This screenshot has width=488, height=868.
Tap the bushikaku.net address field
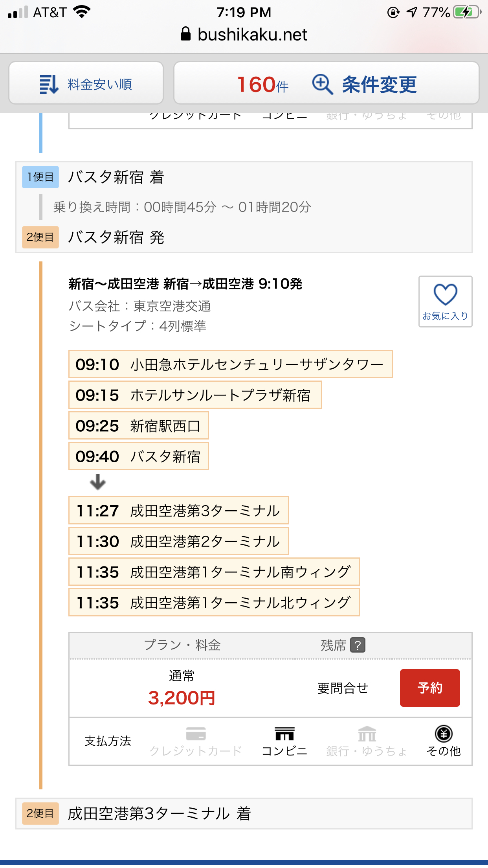click(252, 35)
